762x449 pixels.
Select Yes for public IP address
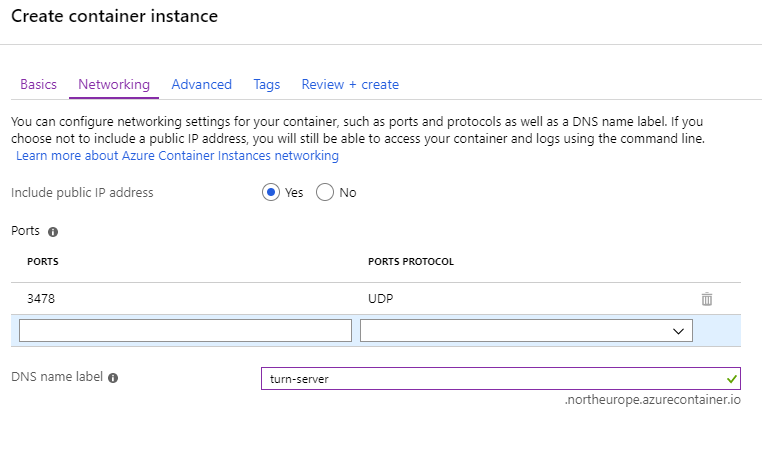(271, 193)
